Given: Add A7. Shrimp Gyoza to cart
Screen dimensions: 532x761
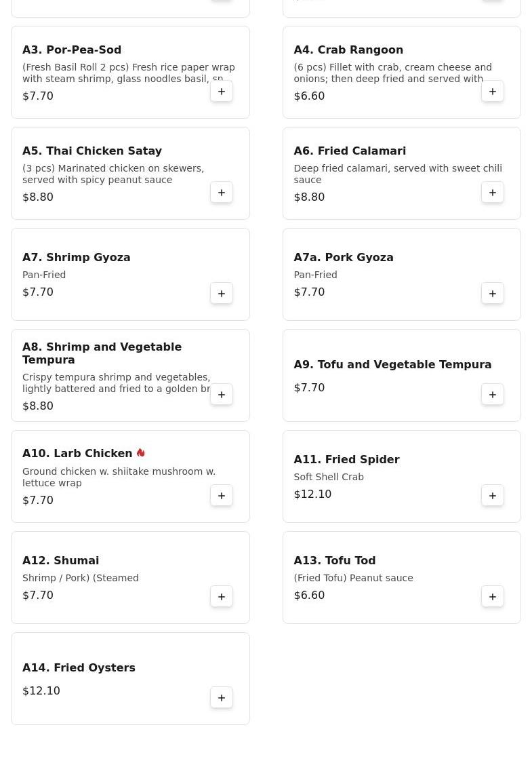Looking at the screenshot, I should click(x=222, y=294).
